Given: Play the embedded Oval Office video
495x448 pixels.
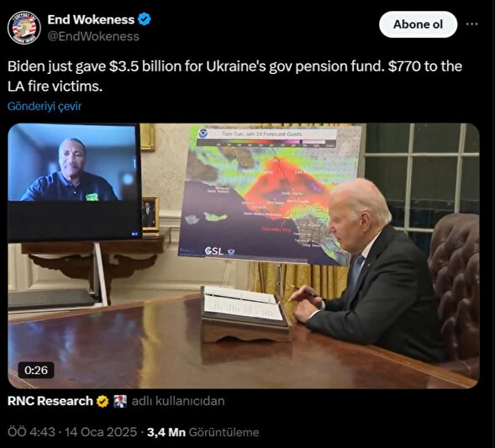Looking at the screenshot, I should (x=244, y=256).
